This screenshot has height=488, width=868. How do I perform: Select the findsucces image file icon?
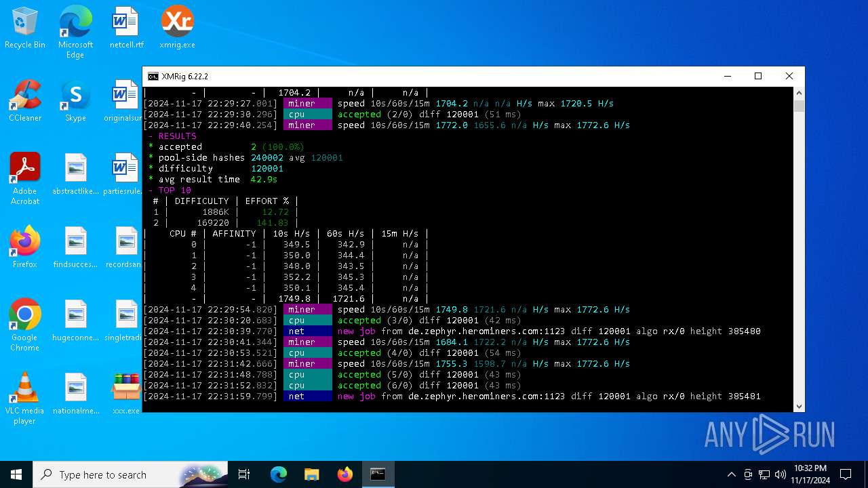[75, 248]
